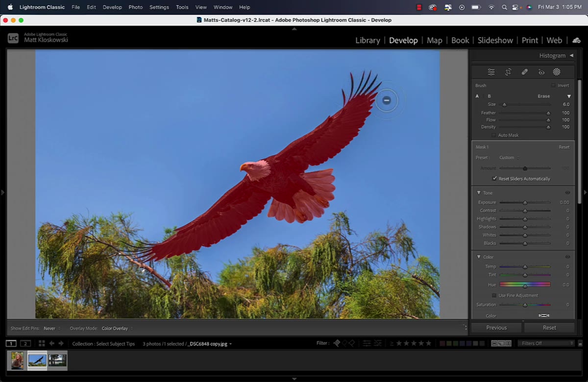Click the rating greater-than-or-equal filter symbol
Image resolution: width=588 pixels, height=382 pixels.
[x=392, y=343]
